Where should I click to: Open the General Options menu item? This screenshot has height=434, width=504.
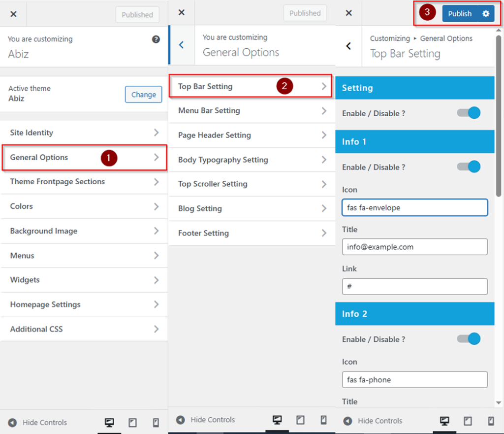coord(39,158)
